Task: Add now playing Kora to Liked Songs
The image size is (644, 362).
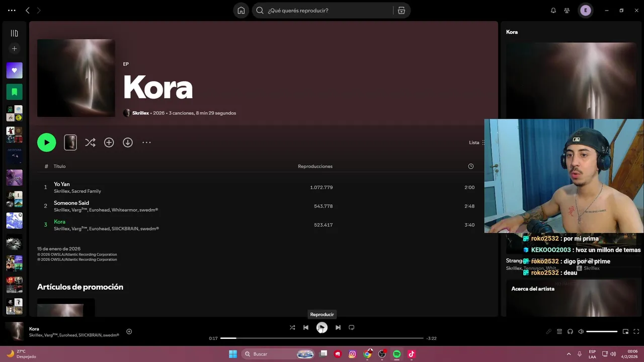Action: [x=129, y=331]
